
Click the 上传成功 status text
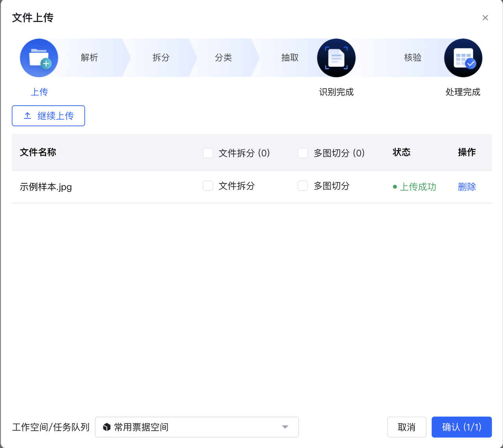point(418,187)
